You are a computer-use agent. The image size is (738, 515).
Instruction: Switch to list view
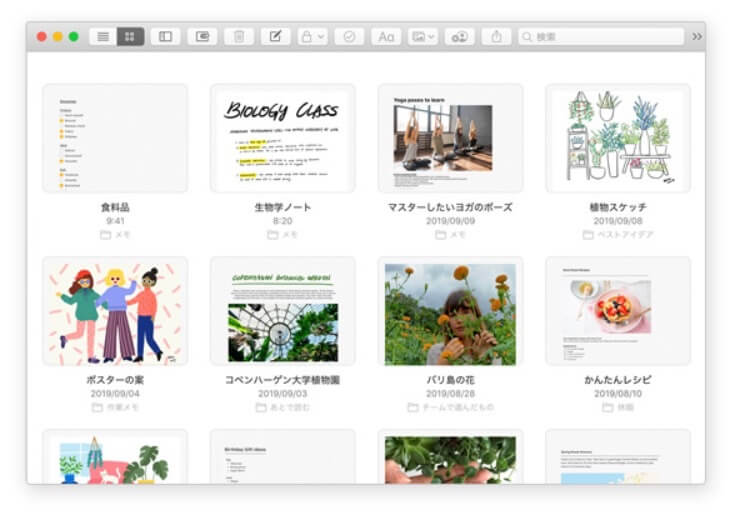click(x=103, y=36)
